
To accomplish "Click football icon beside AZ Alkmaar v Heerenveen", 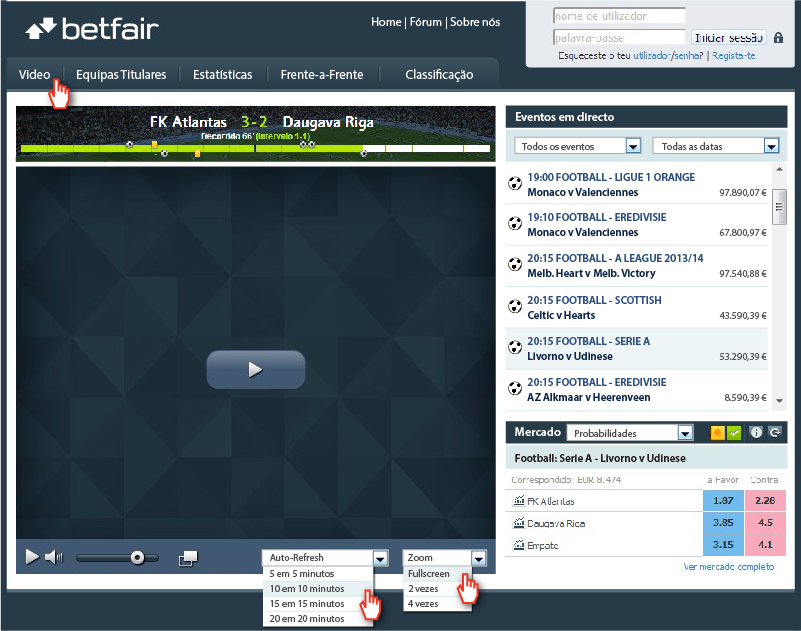I will click(514, 388).
